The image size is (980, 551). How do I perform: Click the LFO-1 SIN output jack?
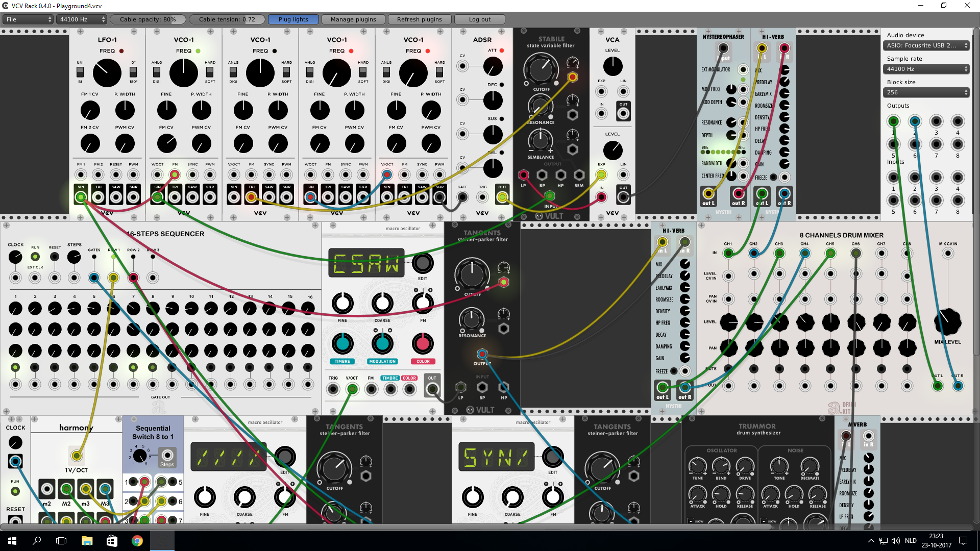(x=81, y=197)
